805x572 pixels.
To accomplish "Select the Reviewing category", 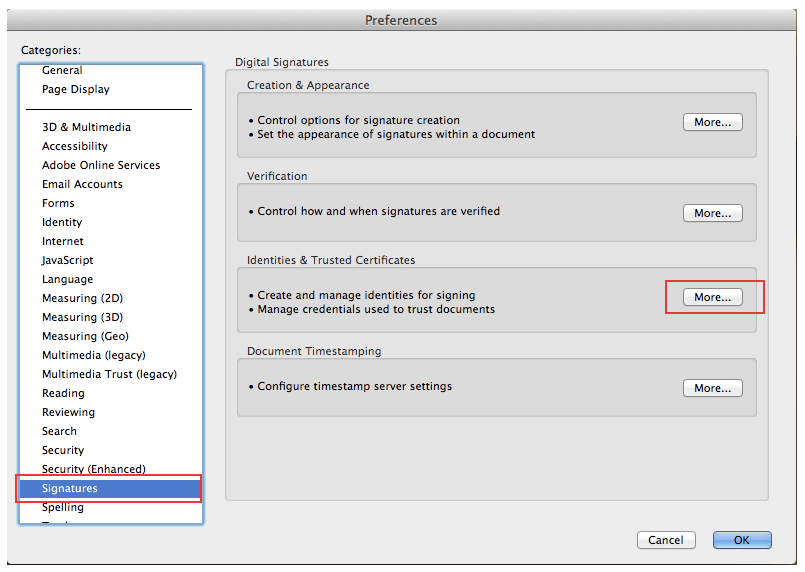I will coord(68,413).
